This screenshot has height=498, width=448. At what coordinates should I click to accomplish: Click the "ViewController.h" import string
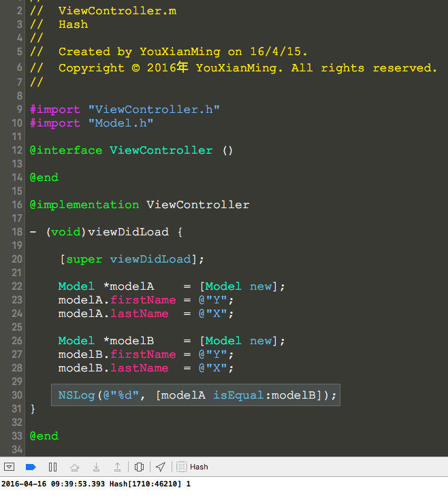(154, 110)
